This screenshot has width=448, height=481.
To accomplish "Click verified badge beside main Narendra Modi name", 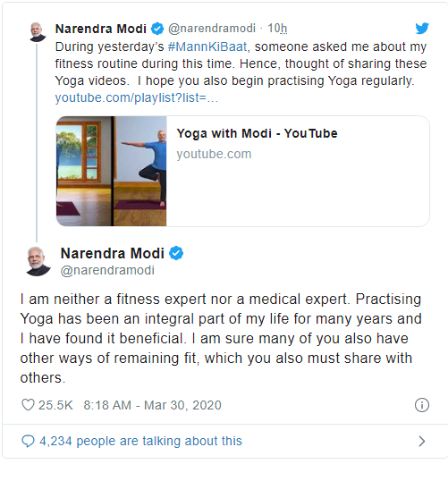I will click(x=176, y=253).
